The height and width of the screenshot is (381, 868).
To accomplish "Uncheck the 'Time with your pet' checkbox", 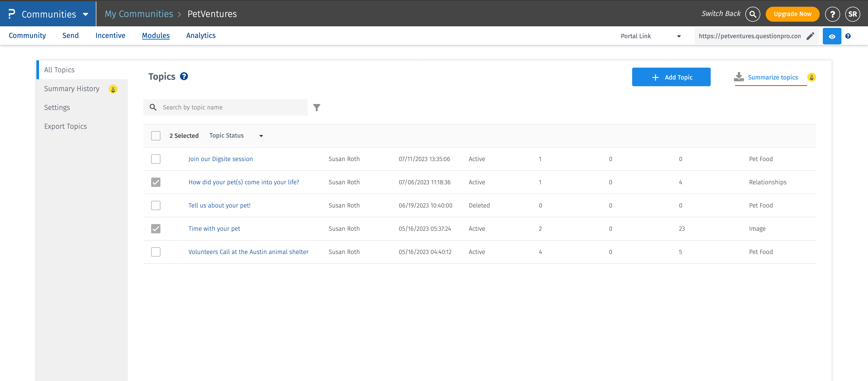I will coord(156,229).
